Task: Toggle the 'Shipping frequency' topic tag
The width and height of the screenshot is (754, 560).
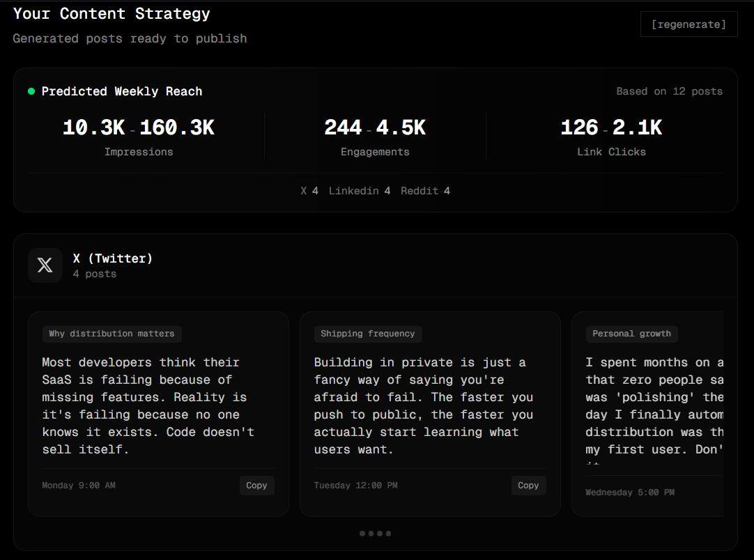Action: 368,334
